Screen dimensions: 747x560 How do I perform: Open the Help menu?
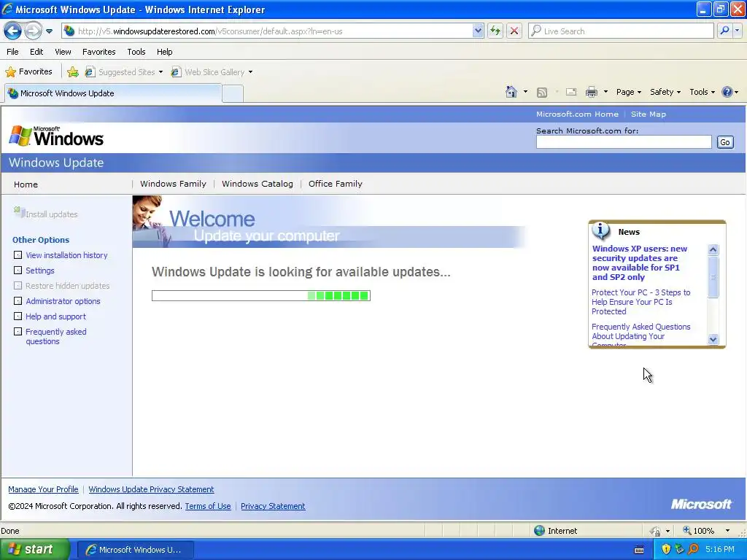click(164, 52)
